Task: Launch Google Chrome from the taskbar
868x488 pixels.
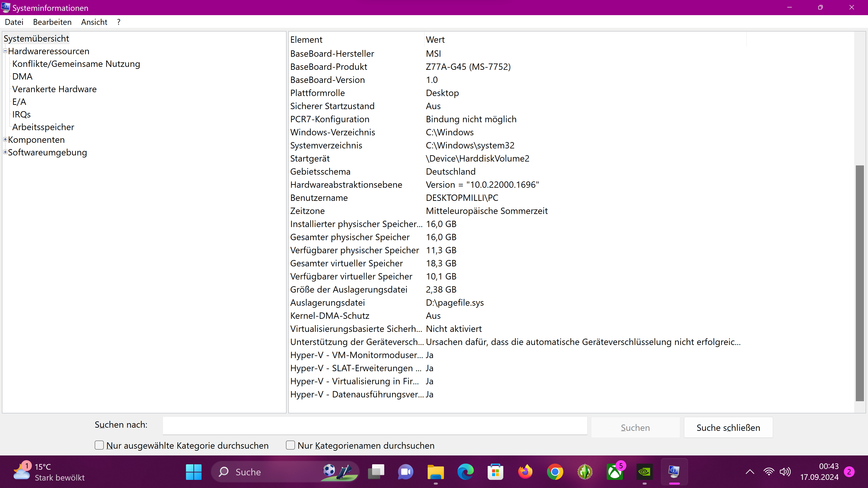Action: tap(555, 472)
